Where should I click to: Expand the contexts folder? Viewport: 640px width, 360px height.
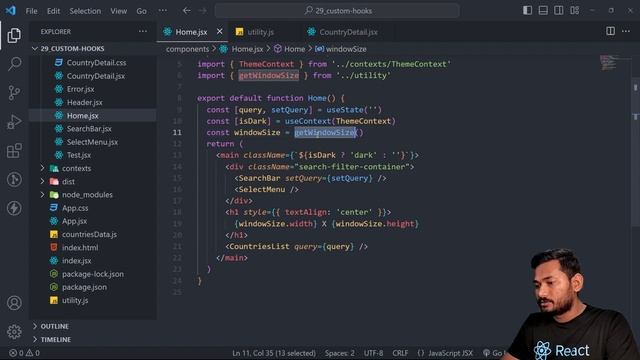tap(76, 168)
